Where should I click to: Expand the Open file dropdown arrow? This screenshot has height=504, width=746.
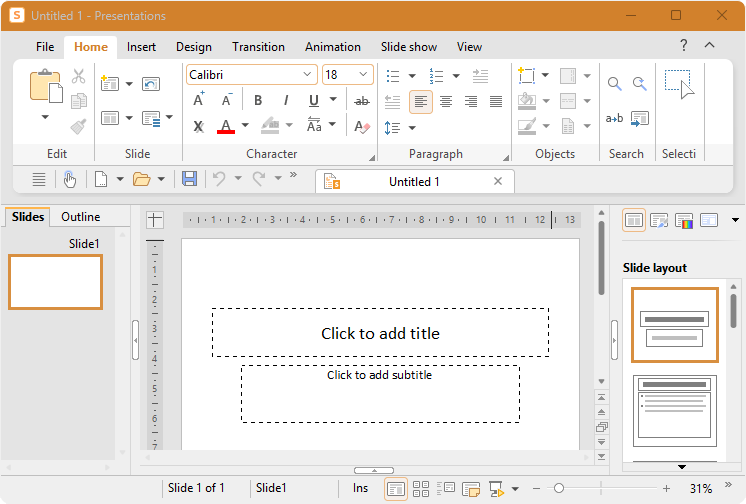161,179
